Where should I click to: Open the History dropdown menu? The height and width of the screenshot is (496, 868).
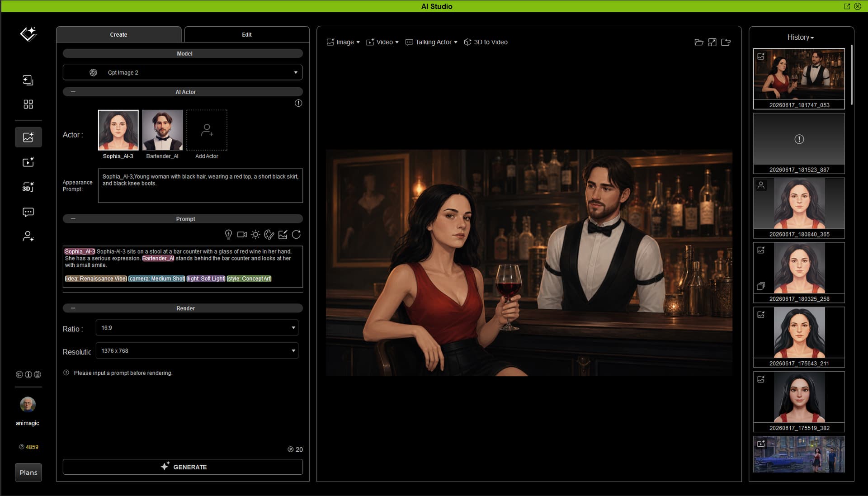(800, 38)
